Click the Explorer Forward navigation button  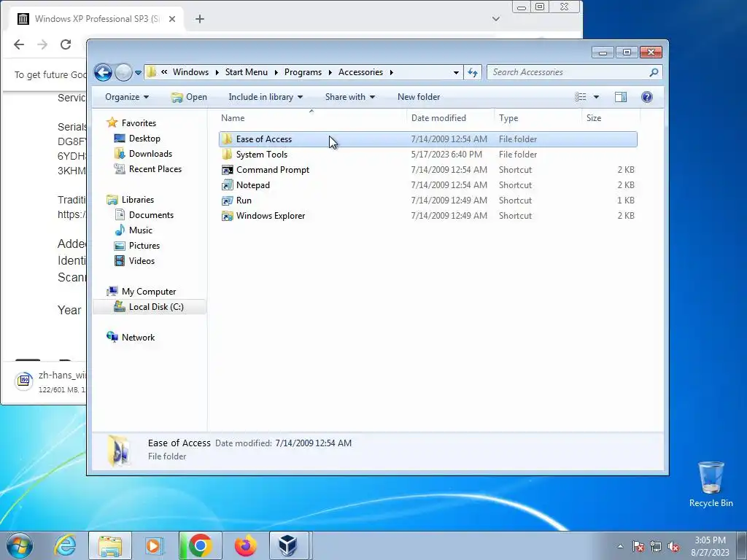123,72
